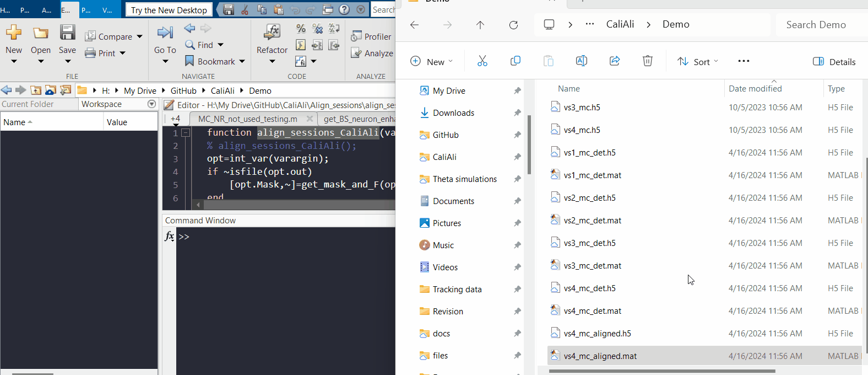Collapse code fold on function line
868x375 pixels.
pyautogui.click(x=186, y=132)
